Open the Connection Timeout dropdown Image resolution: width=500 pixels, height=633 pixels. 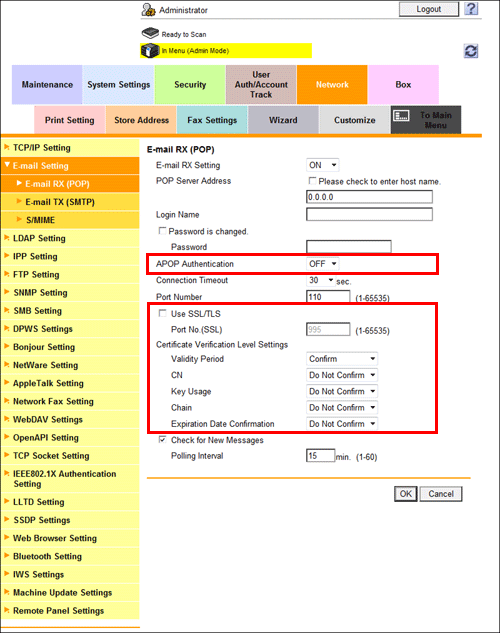(321, 280)
